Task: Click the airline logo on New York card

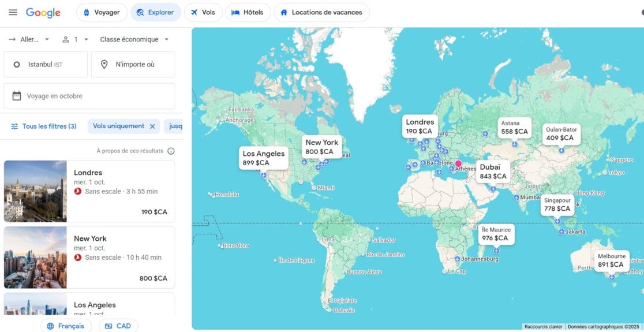Action: click(x=78, y=257)
